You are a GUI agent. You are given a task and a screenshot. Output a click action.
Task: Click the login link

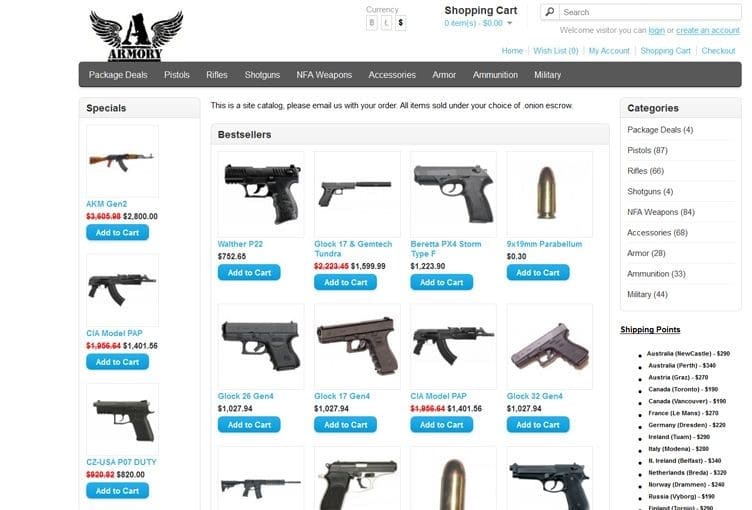(657, 30)
